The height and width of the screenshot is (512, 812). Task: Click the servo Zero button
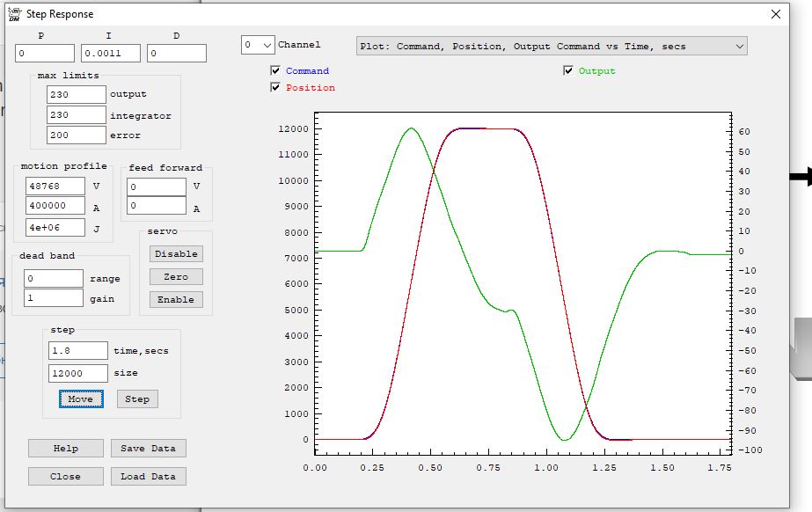click(176, 276)
